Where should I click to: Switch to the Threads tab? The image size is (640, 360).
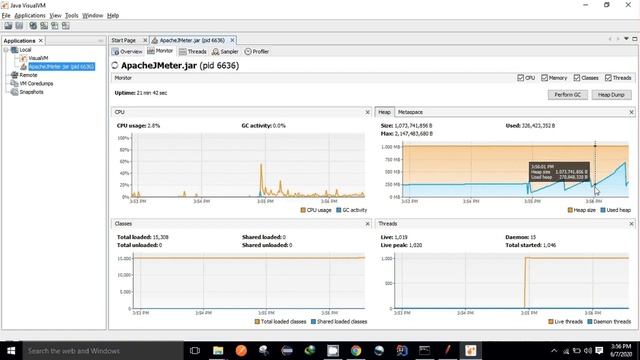[193, 51]
